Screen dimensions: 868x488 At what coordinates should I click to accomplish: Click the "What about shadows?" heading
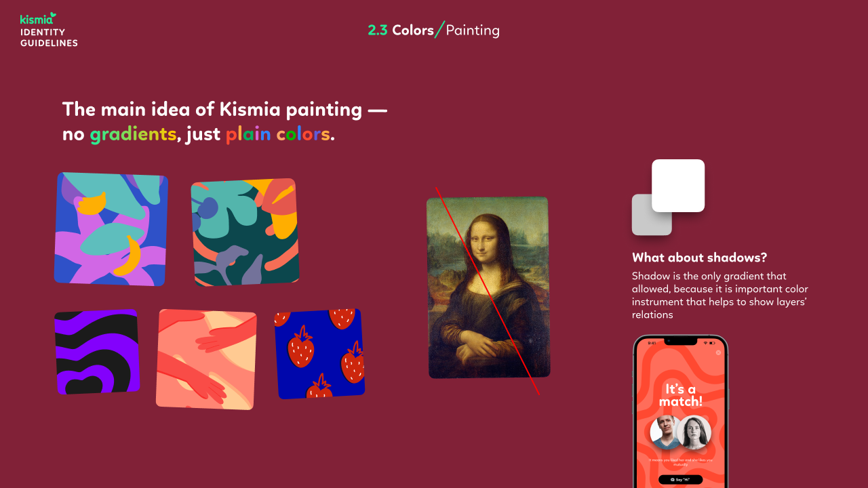(699, 258)
